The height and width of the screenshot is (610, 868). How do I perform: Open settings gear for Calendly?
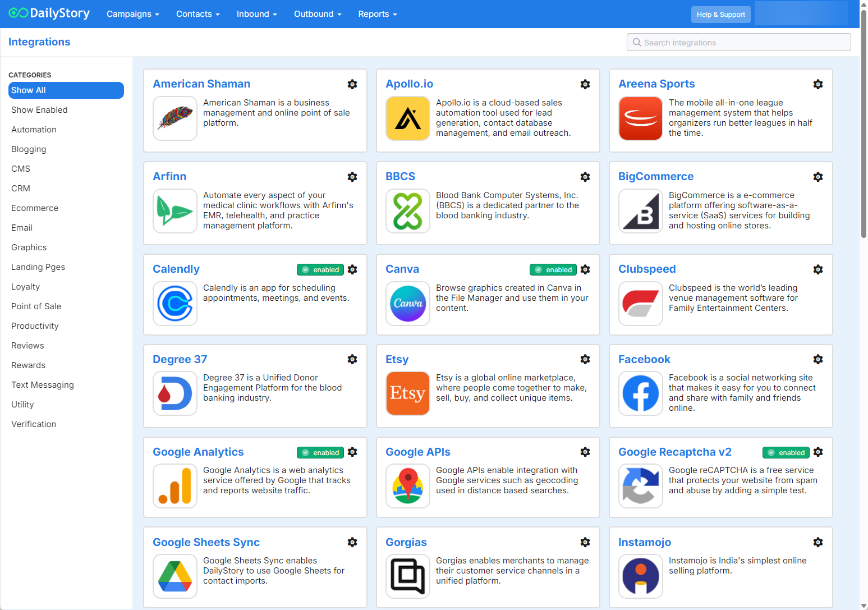point(352,269)
